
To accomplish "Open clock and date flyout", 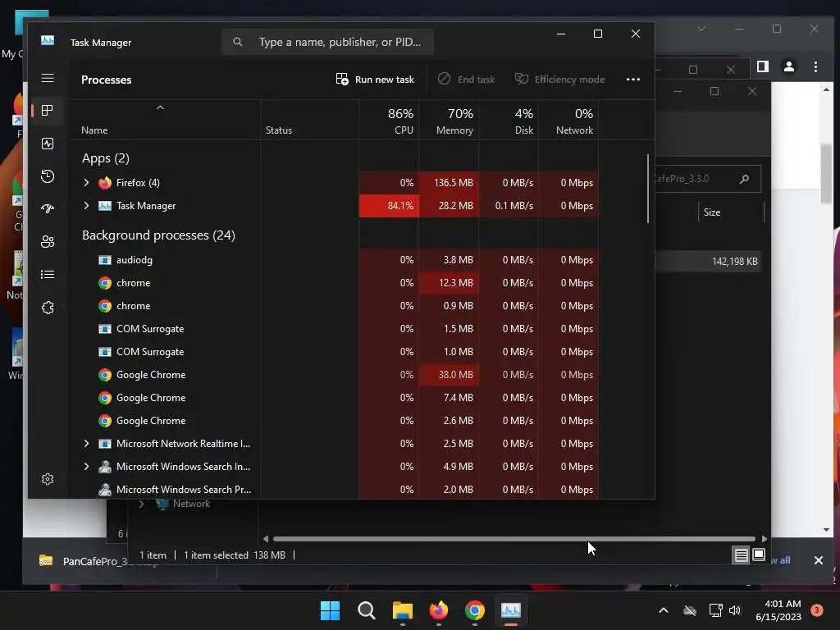I will pos(778,610).
